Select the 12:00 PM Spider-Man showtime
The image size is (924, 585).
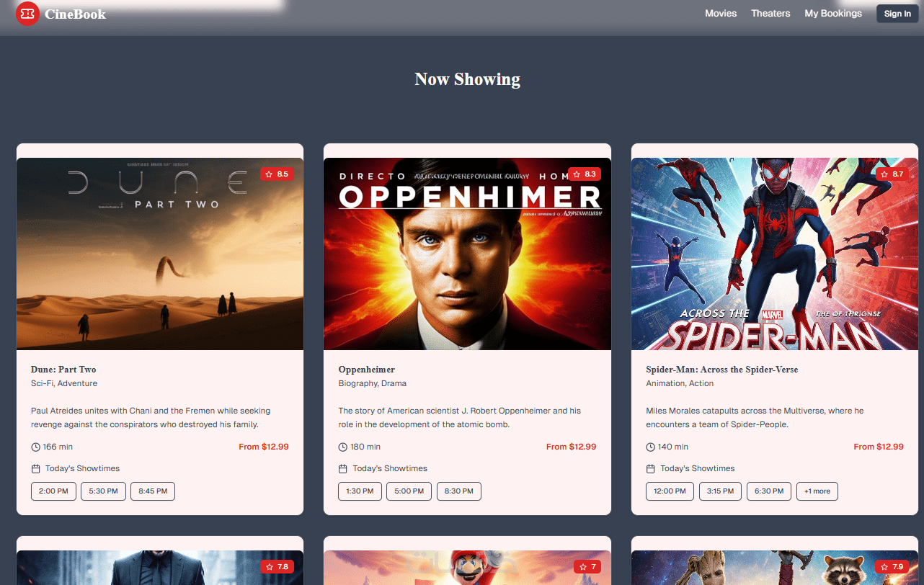(x=670, y=491)
